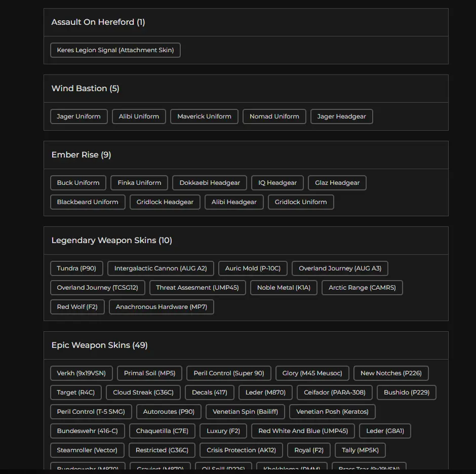
Task: Pick the Gridlock Uniform tag
Action: 300,202
